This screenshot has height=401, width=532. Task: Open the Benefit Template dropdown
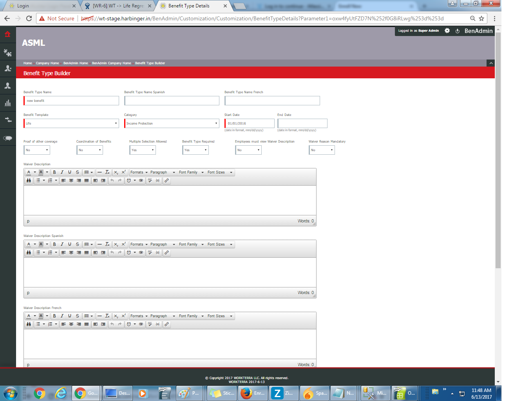click(71, 123)
